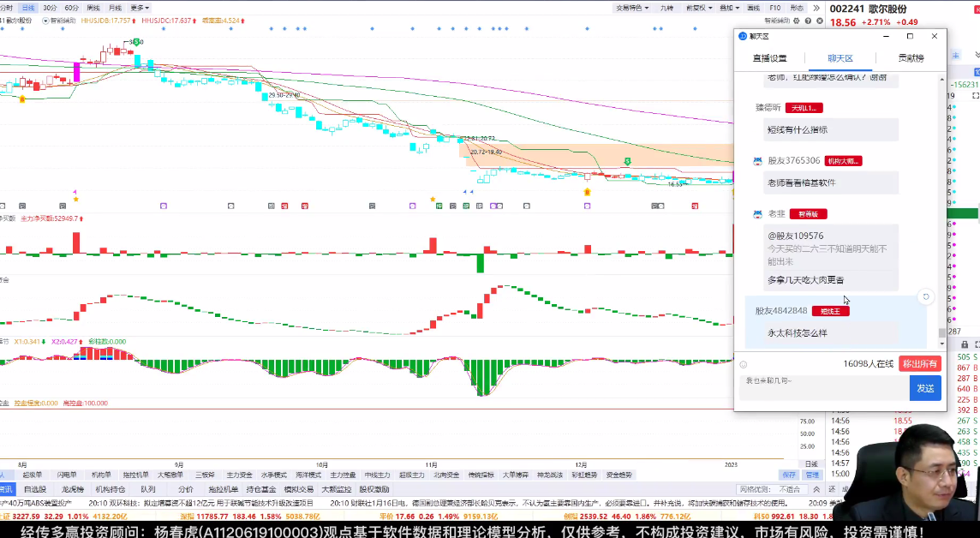Open the 机构持仓 bottom tab
This screenshot has width=980, height=538.
click(110, 489)
